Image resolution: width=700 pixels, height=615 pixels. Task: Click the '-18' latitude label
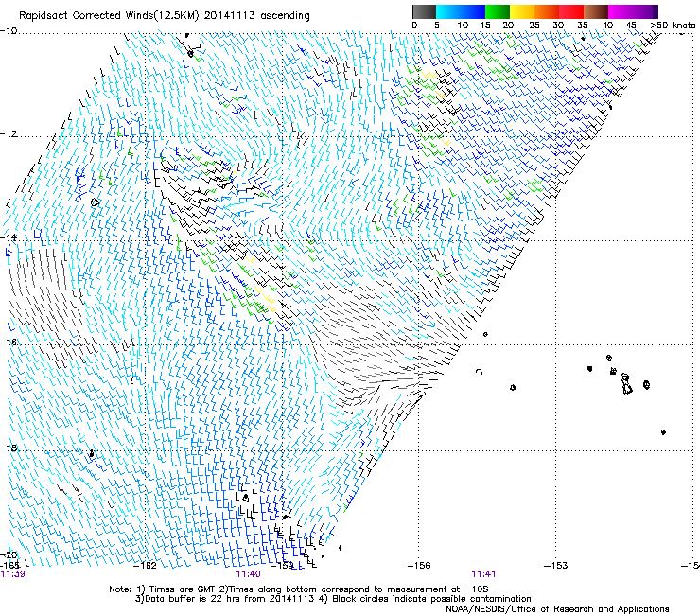coord(9,448)
